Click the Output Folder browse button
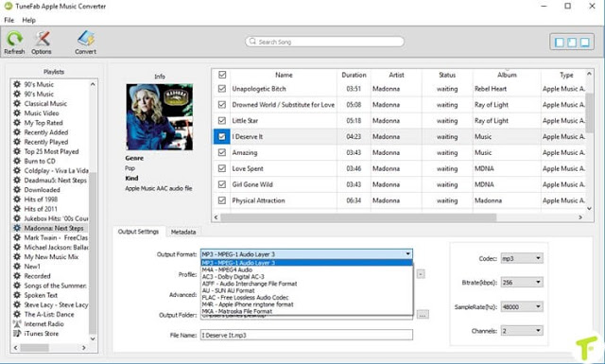Viewport: 605px width, 364px height. pyautogui.click(x=423, y=315)
